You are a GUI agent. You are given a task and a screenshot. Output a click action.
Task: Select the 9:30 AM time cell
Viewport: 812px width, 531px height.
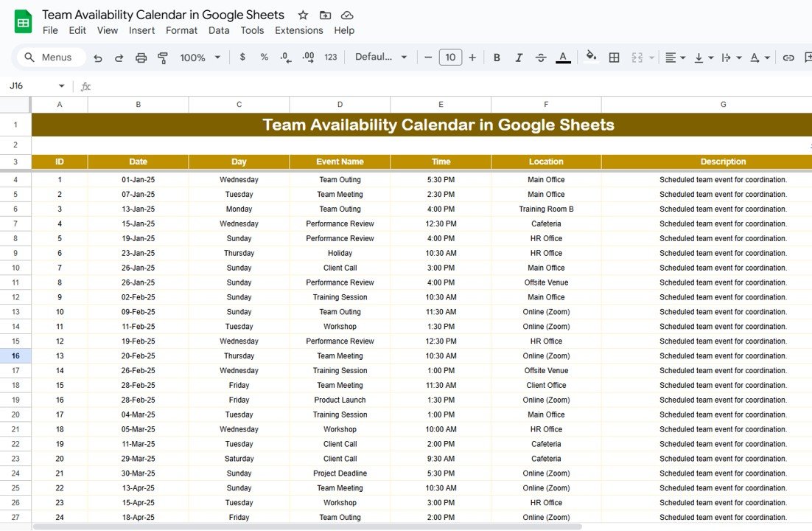coord(441,459)
